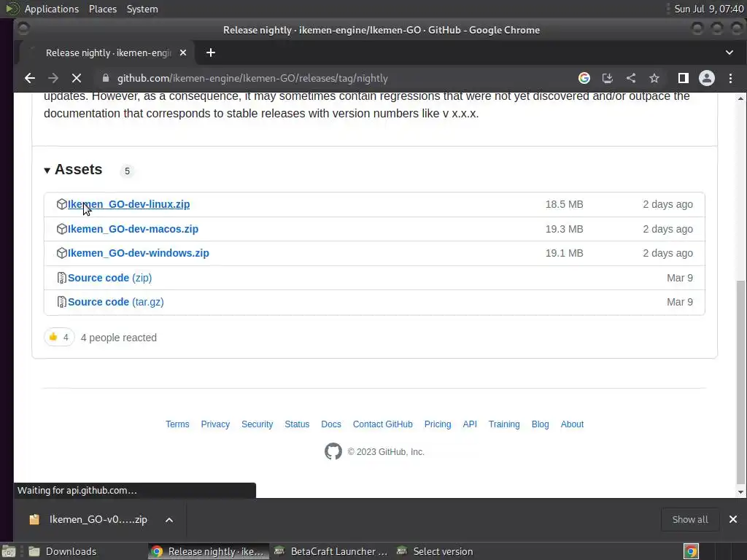Click the scrollbar up arrow

[740, 98]
